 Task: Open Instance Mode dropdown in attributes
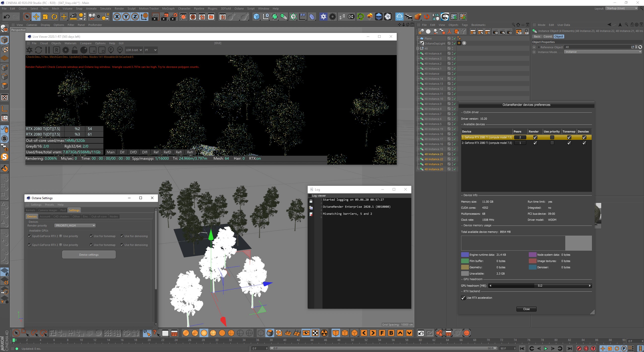pos(602,52)
